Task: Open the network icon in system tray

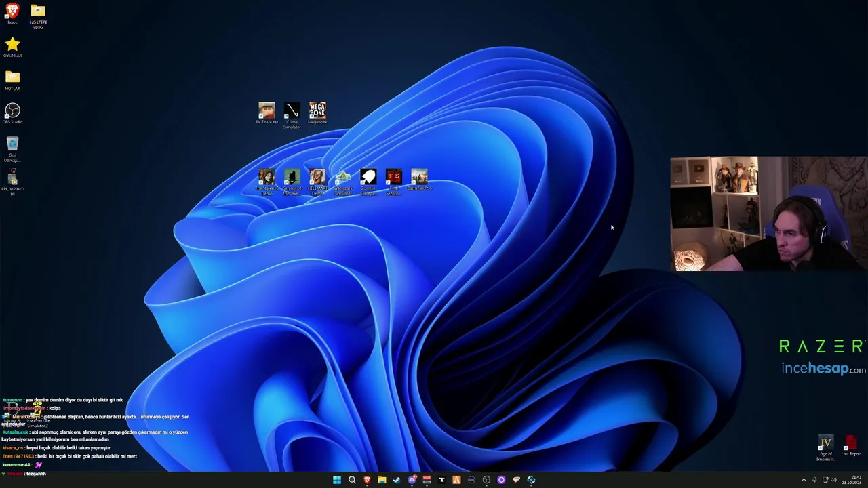Action: (825, 480)
